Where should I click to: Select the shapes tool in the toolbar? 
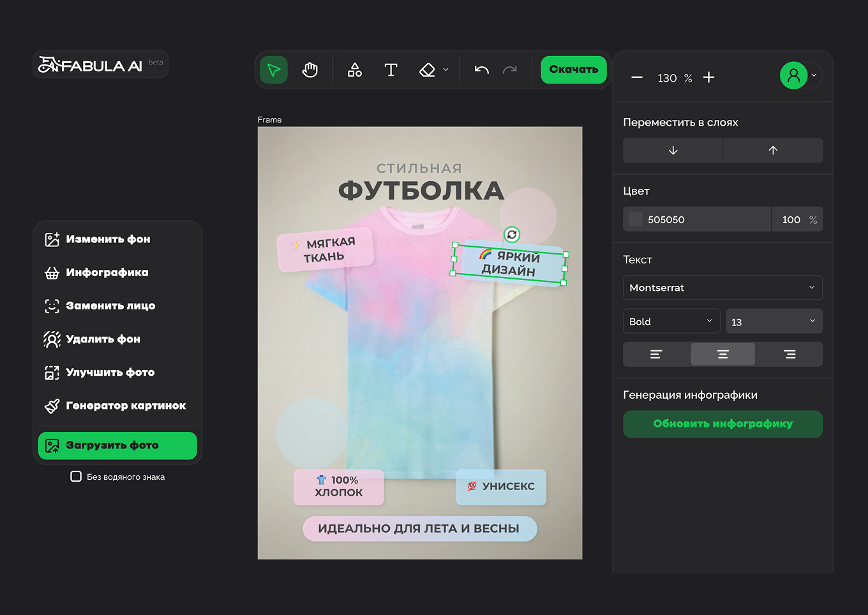pos(354,70)
